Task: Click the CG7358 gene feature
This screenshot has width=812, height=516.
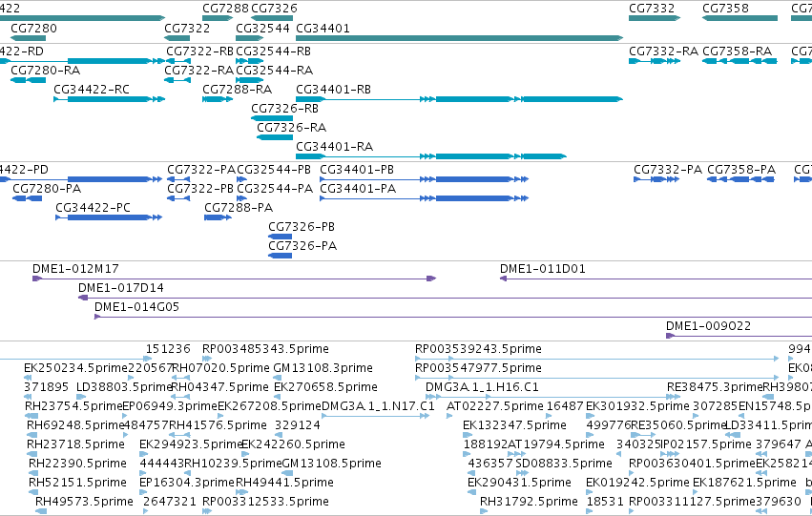Action: point(740,18)
